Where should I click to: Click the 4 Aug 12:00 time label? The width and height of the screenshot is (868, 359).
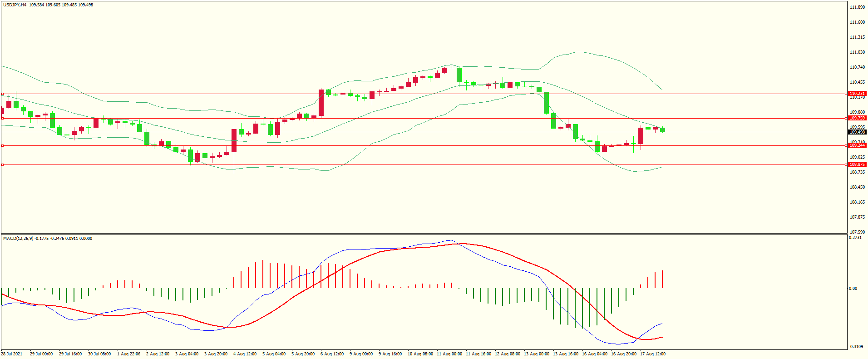coord(245,354)
